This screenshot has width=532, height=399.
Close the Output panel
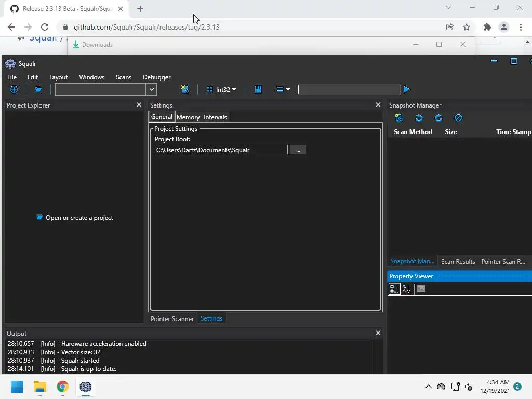[378, 333]
